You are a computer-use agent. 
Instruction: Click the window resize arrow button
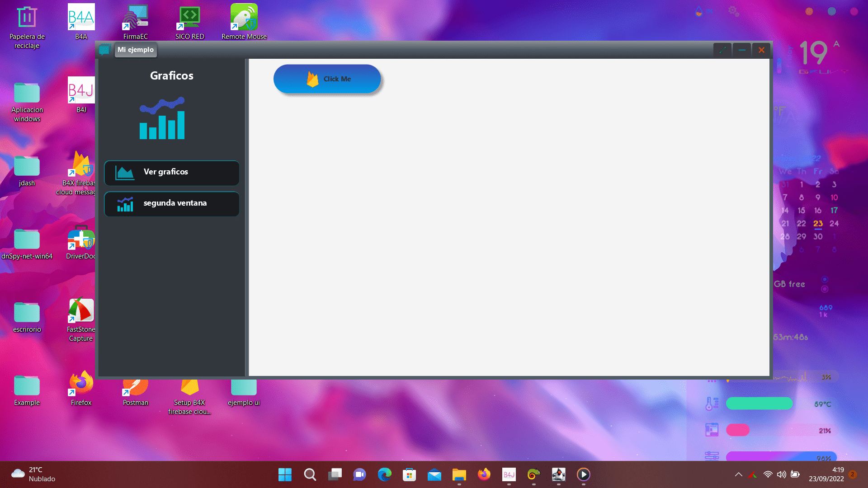pos(722,50)
